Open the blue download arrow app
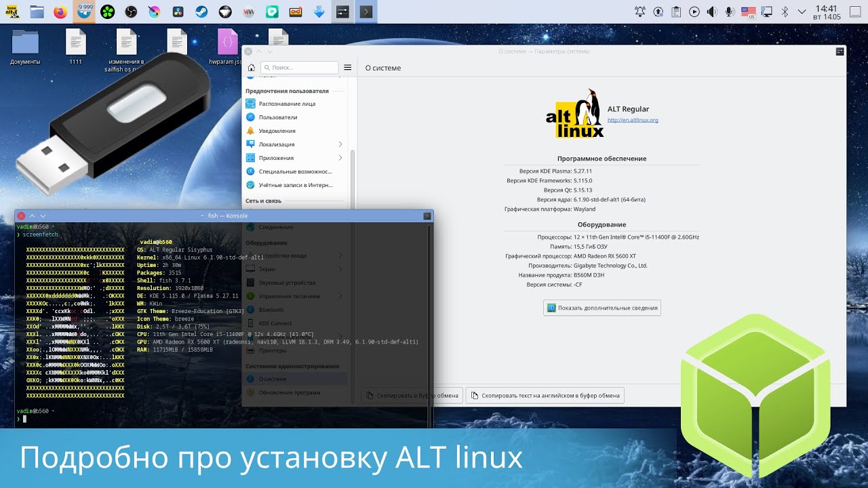 tap(319, 12)
